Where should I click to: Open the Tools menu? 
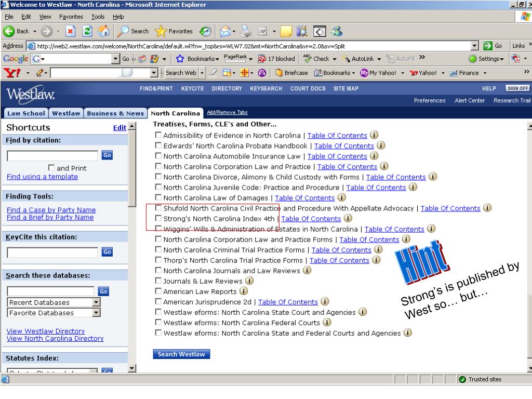[x=98, y=17]
